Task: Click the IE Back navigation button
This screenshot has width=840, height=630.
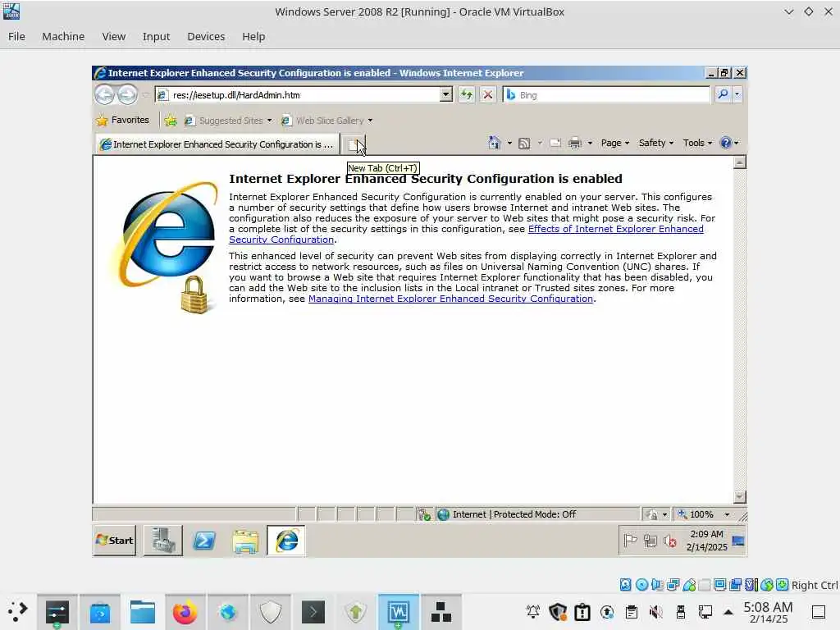Action: (104, 95)
